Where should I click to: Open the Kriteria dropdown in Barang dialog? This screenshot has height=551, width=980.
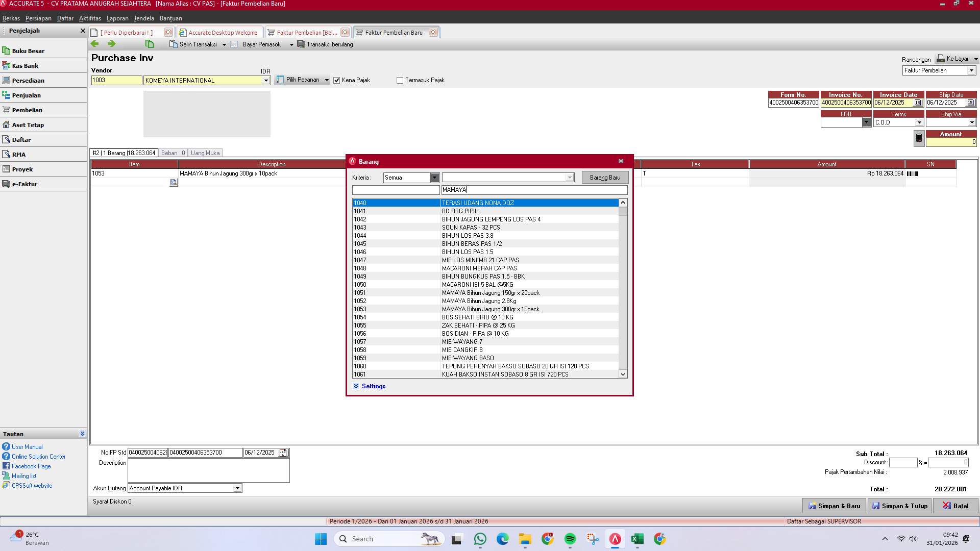click(x=434, y=177)
